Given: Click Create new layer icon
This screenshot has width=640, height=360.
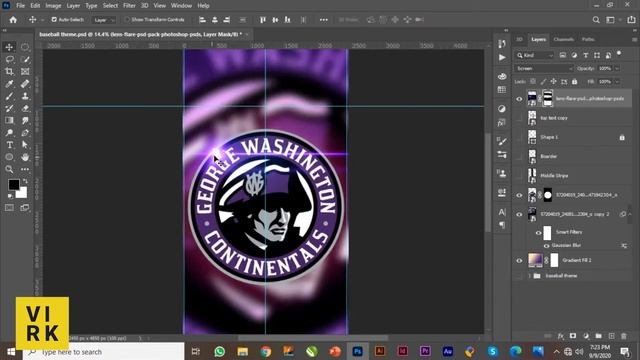Looking at the screenshot, I should 611,336.
